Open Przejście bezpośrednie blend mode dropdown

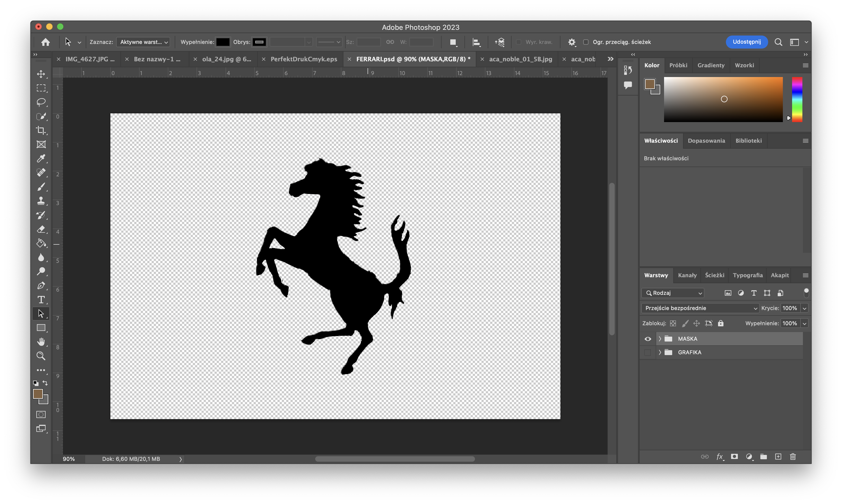pyautogui.click(x=700, y=308)
